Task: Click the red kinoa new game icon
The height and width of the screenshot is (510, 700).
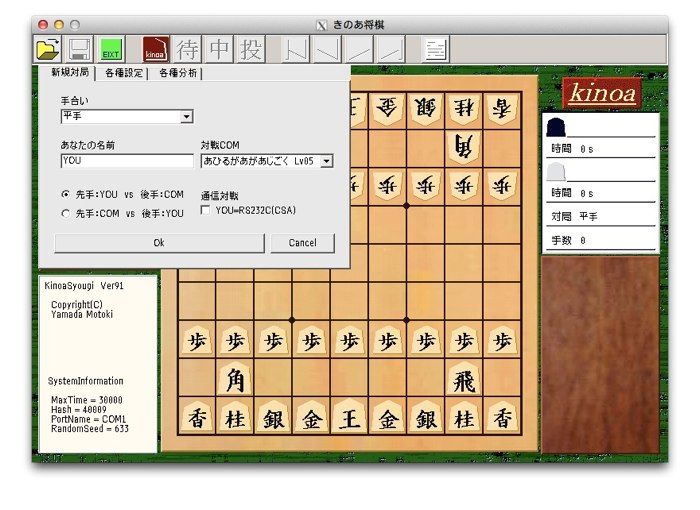Action: [155, 49]
